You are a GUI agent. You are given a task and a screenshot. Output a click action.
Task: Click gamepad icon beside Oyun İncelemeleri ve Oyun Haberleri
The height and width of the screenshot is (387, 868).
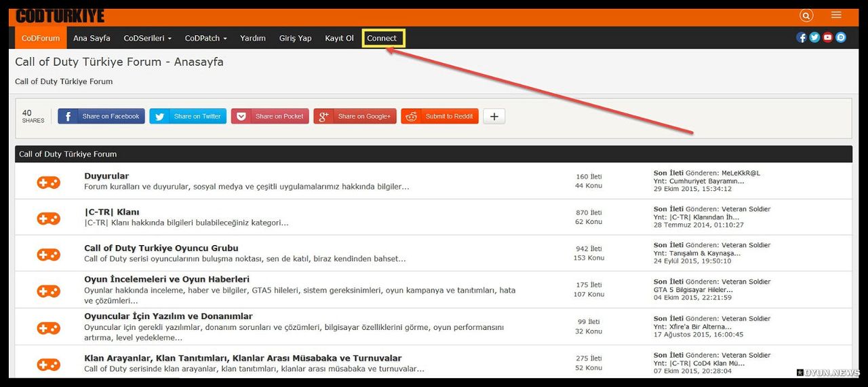click(x=48, y=291)
